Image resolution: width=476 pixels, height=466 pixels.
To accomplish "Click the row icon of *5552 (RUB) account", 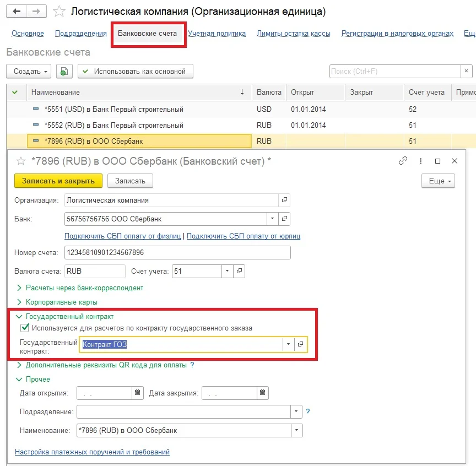I will coord(36,124).
